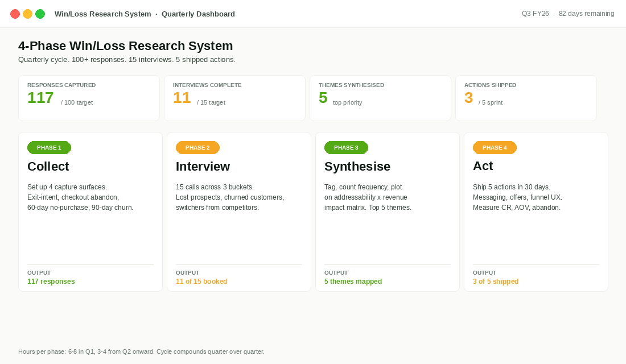Image resolution: width=626 pixels, height=364 pixels.
Task: Select the '4-Phase Win/Loss Research System' heading
Action: click(125, 46)
